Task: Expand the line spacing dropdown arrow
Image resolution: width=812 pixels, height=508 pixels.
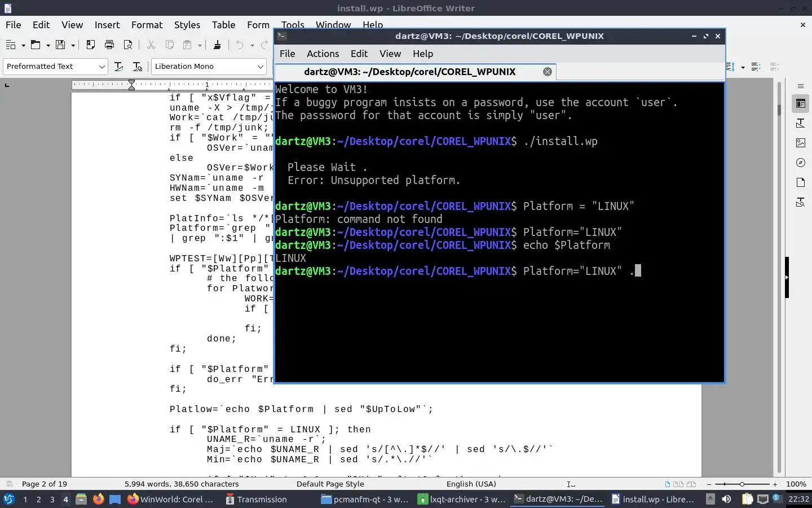Action: [743, 67]
